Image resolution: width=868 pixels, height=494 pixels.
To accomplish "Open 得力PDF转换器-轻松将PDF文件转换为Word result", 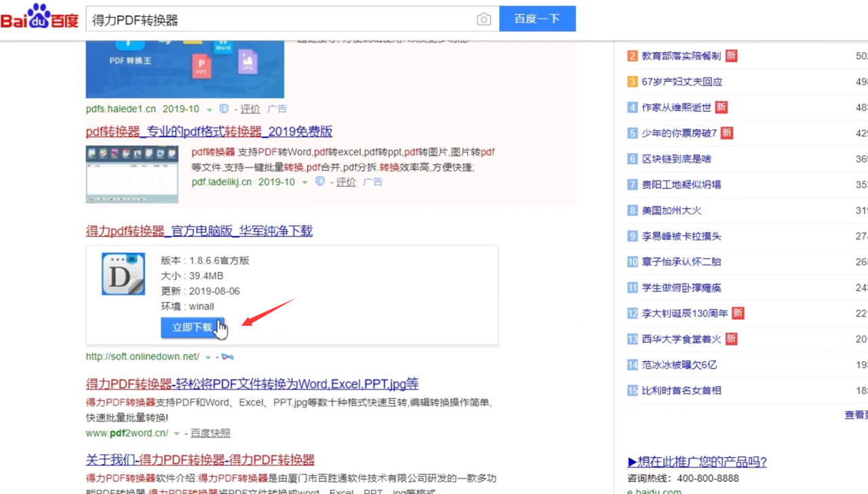I will [x=252, y=384].
